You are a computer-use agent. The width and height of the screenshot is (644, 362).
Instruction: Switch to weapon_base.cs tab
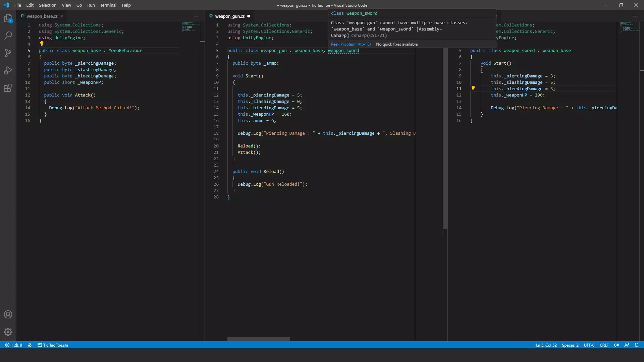tap(42, 16)
